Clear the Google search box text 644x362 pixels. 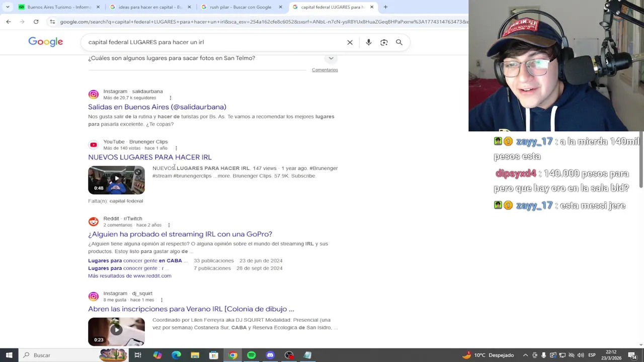pos(350,42)
